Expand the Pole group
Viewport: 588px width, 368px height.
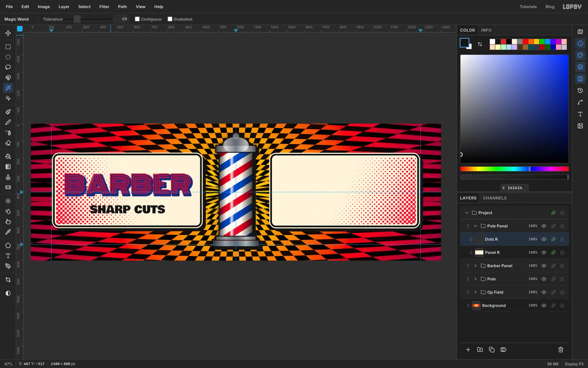[476, 279]
